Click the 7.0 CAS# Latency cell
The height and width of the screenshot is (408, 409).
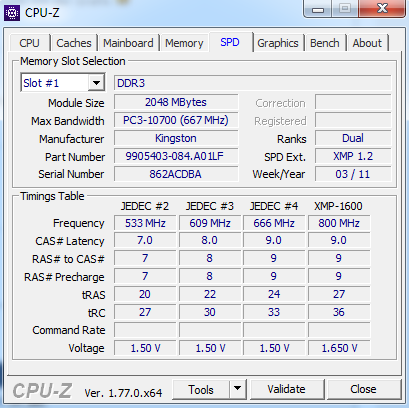click(x=145, y=240)
